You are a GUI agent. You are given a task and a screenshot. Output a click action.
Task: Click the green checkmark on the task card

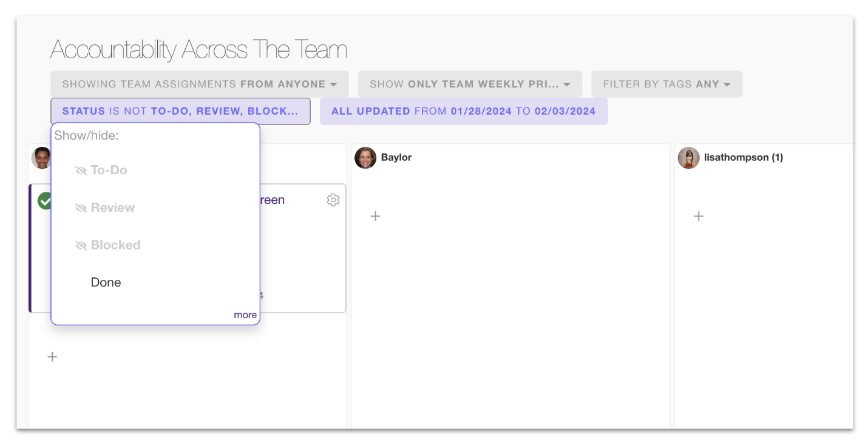coord(44,200)
